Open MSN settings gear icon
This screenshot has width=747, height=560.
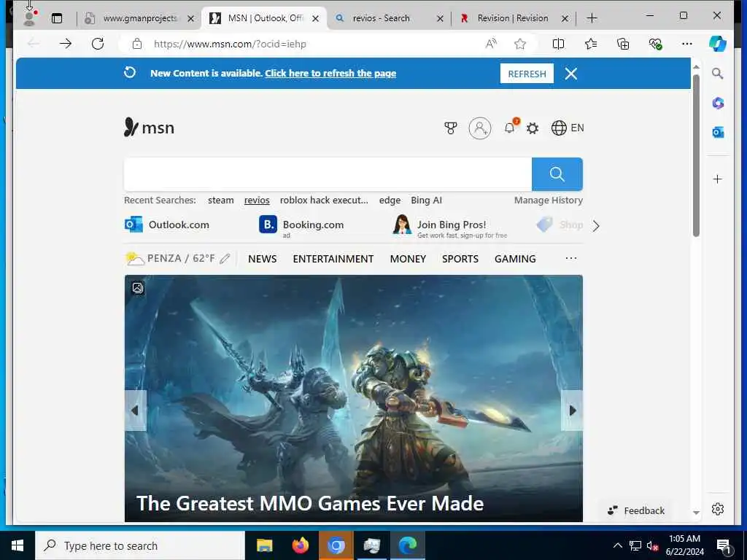pyautogui.click(x=533, y=128)
